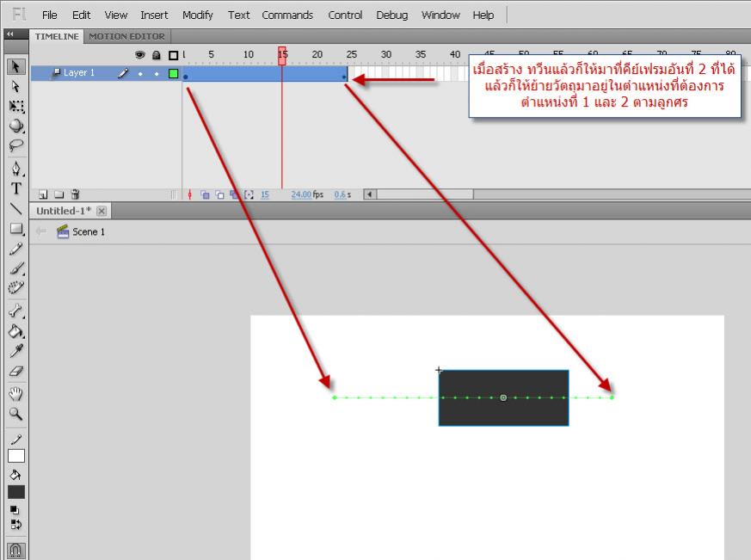Screen dimensions: 751x560
Task: Select the Pen tool
Action: (x=15, y=169)
